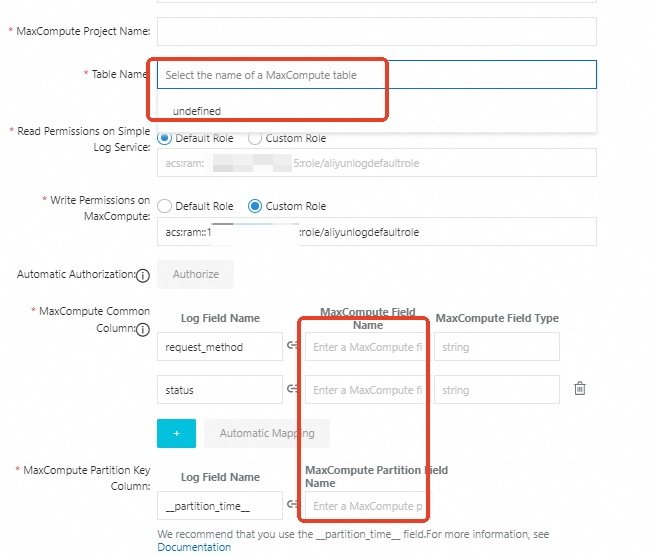Select Custom Role for Write Permissions
Image resolution: width=654 pixels, height=555 pixels.
point(255,206)
